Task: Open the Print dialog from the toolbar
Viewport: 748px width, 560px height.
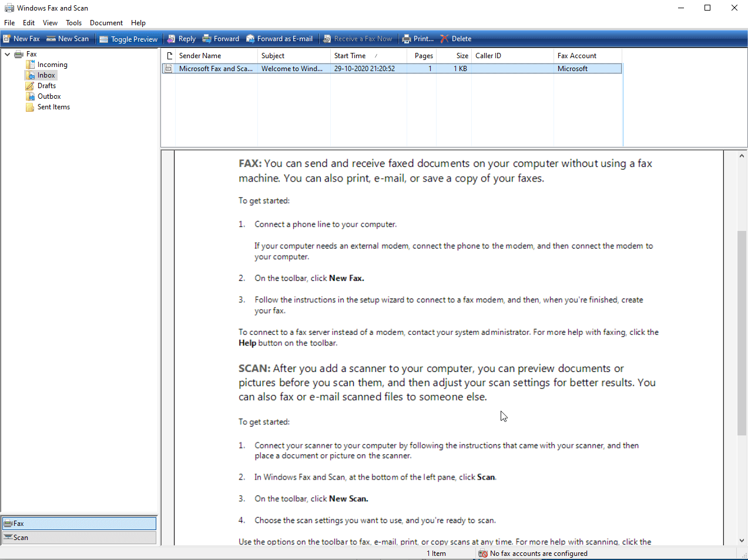Action: click(417, 38)
